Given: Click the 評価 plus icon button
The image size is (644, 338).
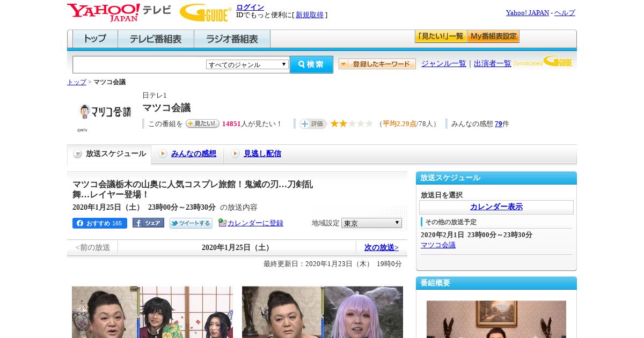Looking at the screenshot, I should pyautogui.click(x=313, y=123).
